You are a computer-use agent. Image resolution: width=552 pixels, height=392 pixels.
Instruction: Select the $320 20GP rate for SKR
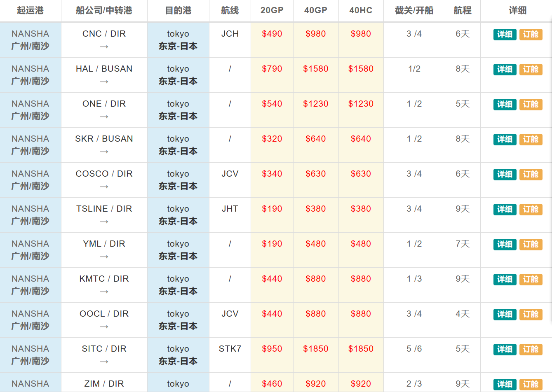tap(272, 139)
